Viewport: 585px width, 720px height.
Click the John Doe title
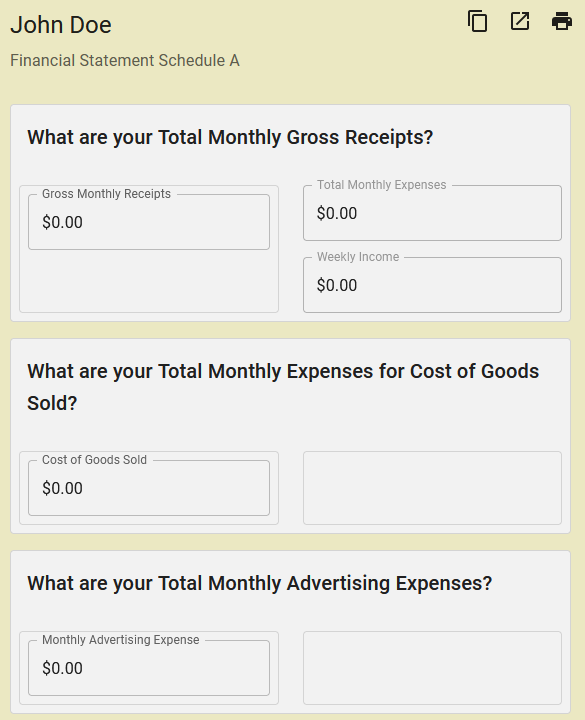pyautogui.click(x=61, y=25)
